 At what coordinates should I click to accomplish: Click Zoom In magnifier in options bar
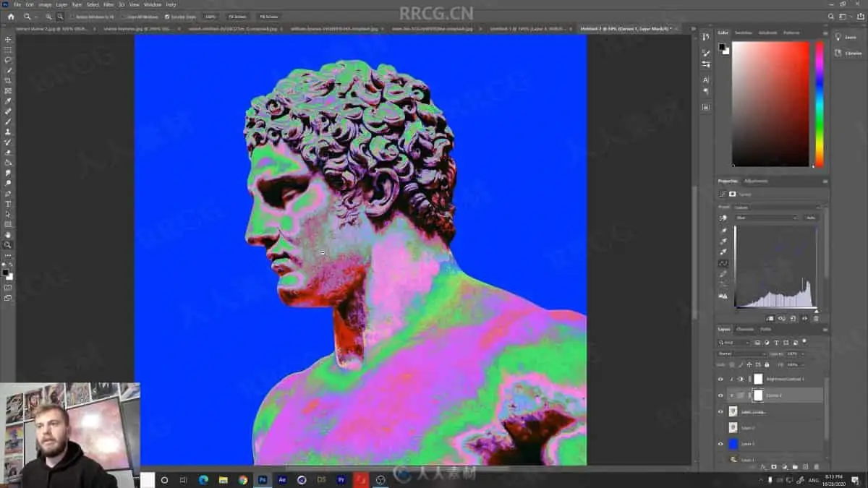49,16
